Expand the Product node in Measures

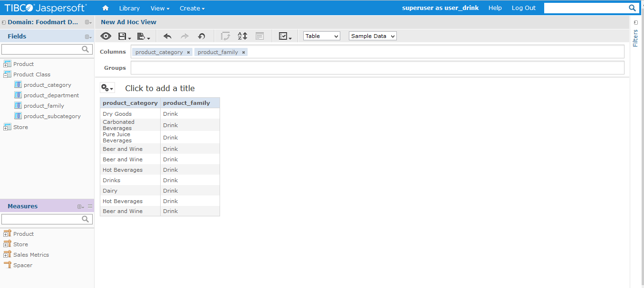tap(6, 235)
